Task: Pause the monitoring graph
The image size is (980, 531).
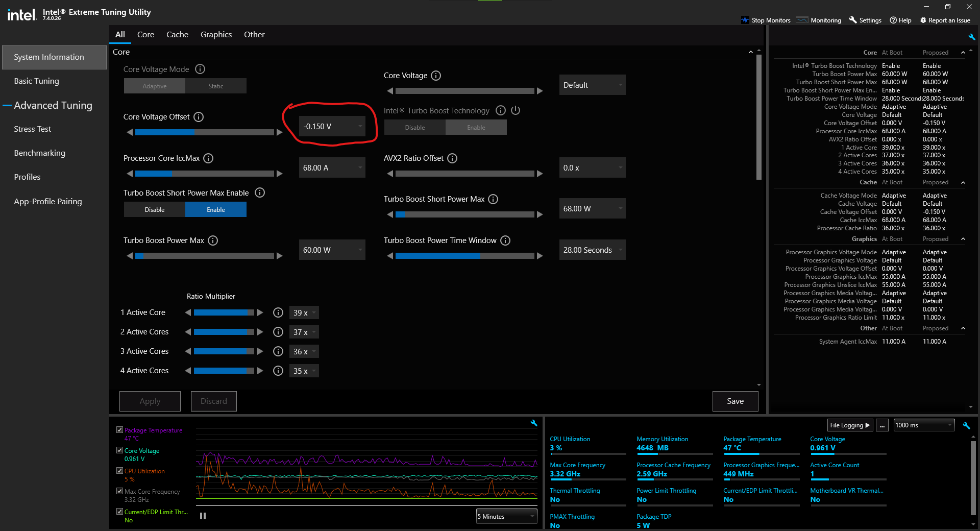Action: (203, 516)
